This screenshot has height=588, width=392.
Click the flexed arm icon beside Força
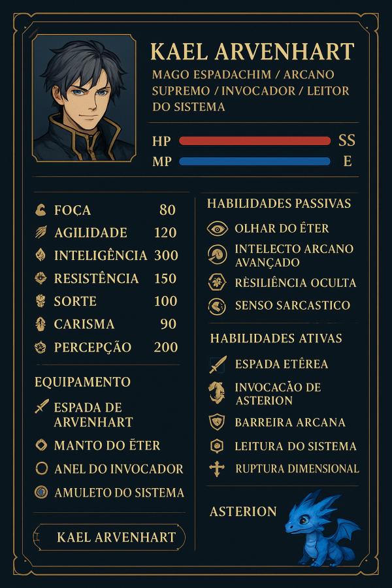point(41,210)
